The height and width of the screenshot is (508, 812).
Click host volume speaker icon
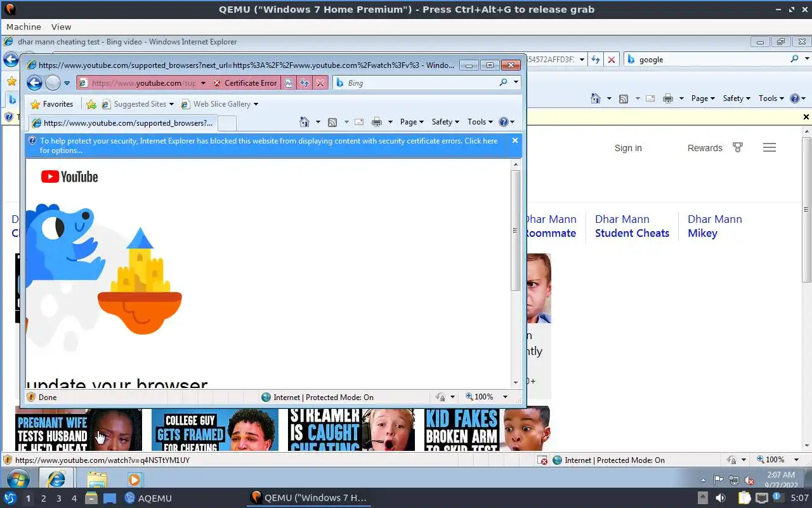click(x=720, y=498)
